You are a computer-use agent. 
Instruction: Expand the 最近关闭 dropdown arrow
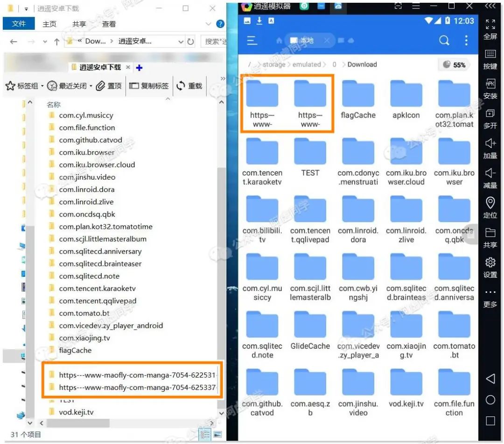tap(91, 86)
